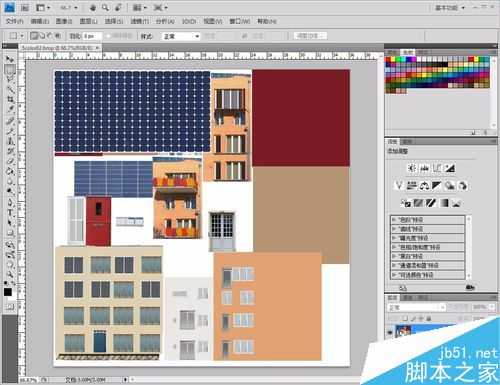Image resolution: width=500 pixels, height=385 pixels.
Task: Launch Bridge from the application bar
Action: (25, 7)
